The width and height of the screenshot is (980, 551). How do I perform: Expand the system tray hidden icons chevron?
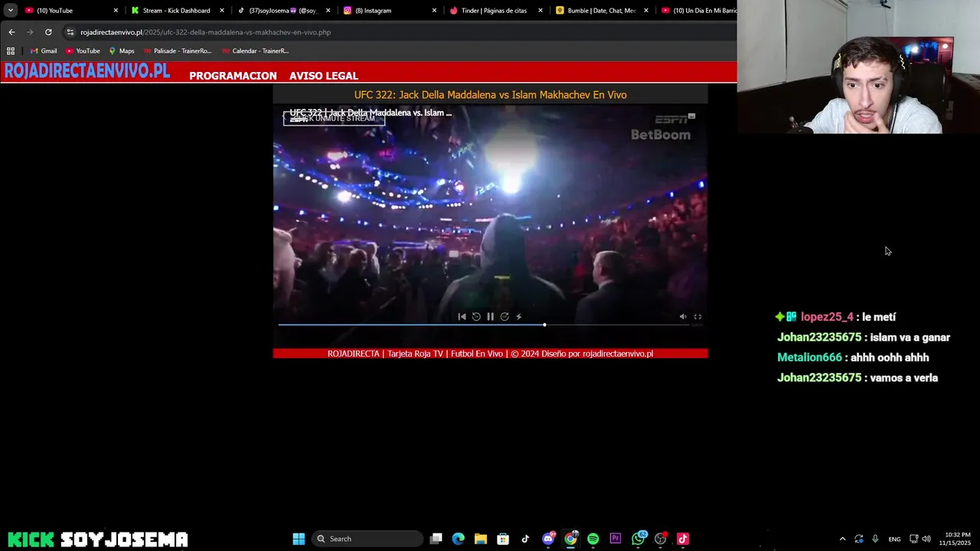[842, 539]
